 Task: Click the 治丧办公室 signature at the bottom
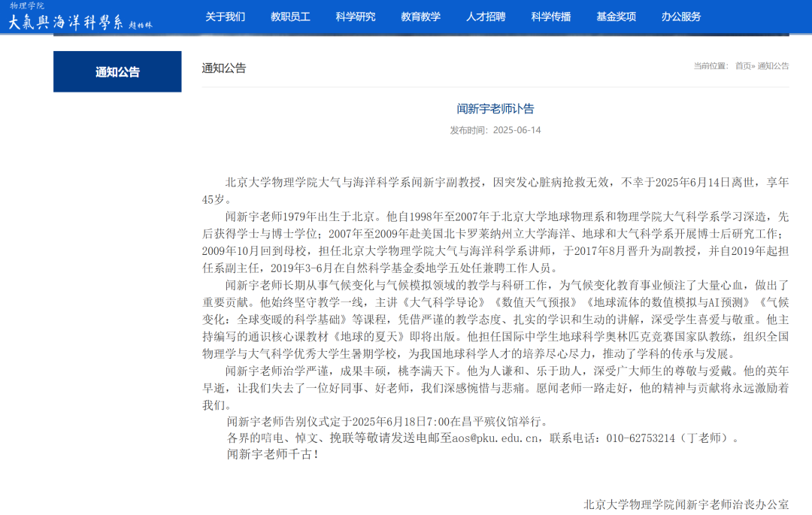686,504
